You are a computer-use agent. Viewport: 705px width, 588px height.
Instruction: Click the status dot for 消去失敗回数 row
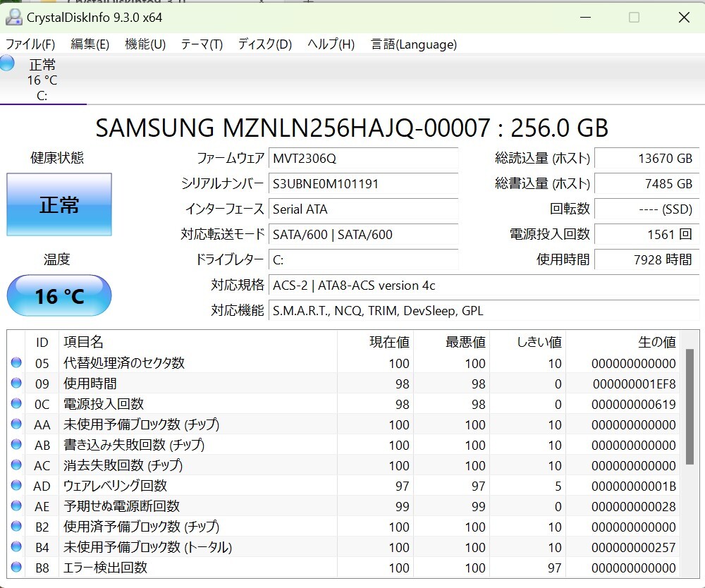point(17,465)
